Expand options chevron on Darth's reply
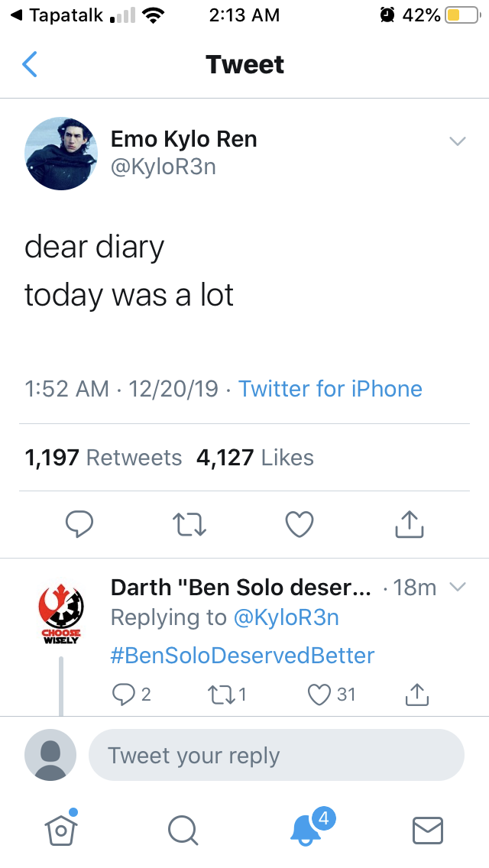This screenshot has height=868, width=489. tap(458, 586)
